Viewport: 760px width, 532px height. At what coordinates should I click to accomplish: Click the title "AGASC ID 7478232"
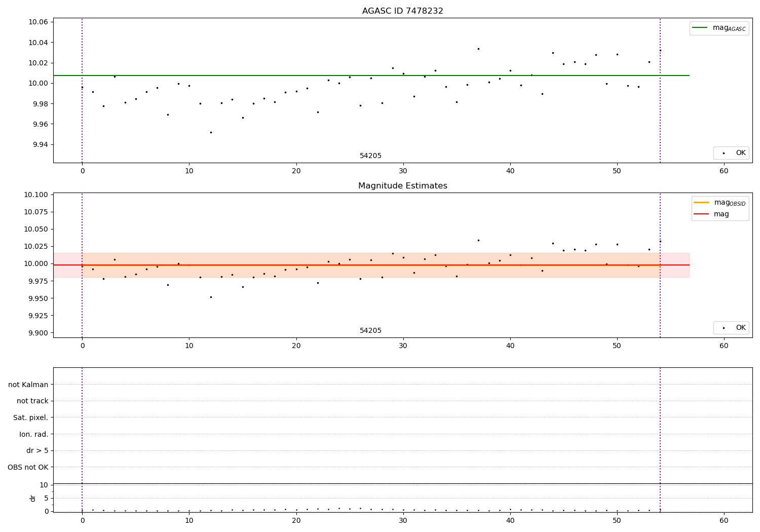402,11
